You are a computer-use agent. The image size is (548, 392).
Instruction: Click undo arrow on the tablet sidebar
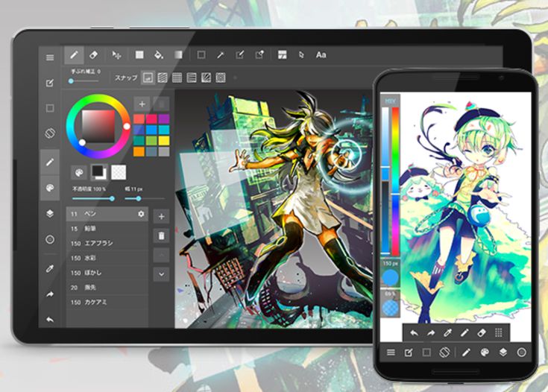point(50,319)
